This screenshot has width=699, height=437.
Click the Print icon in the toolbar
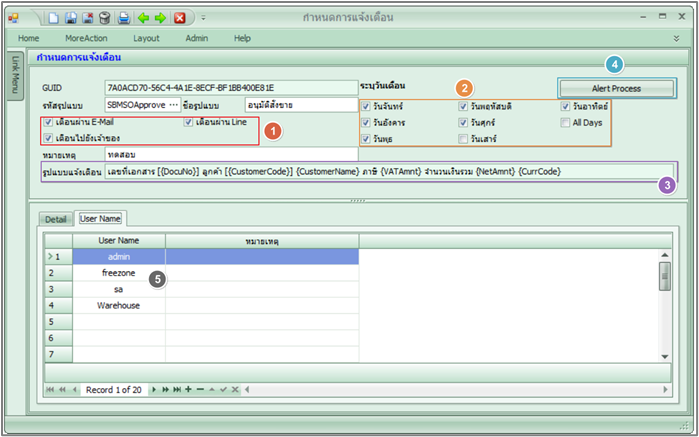[123, 18]
